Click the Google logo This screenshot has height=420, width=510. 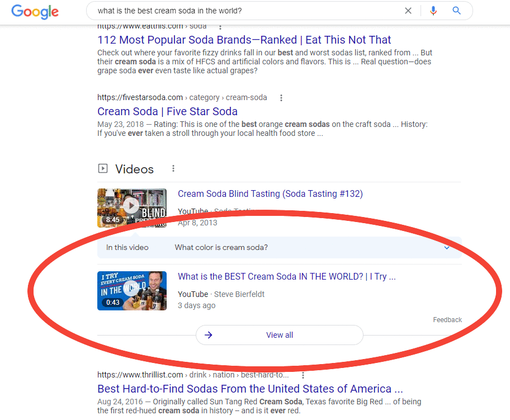pos(35,12)
